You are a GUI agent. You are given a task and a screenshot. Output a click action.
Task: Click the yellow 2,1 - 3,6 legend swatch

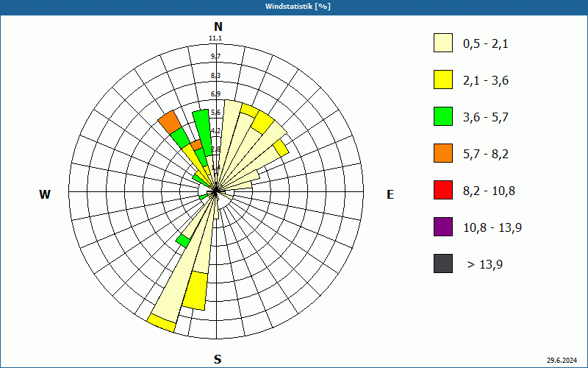click(x=443, y=79)
